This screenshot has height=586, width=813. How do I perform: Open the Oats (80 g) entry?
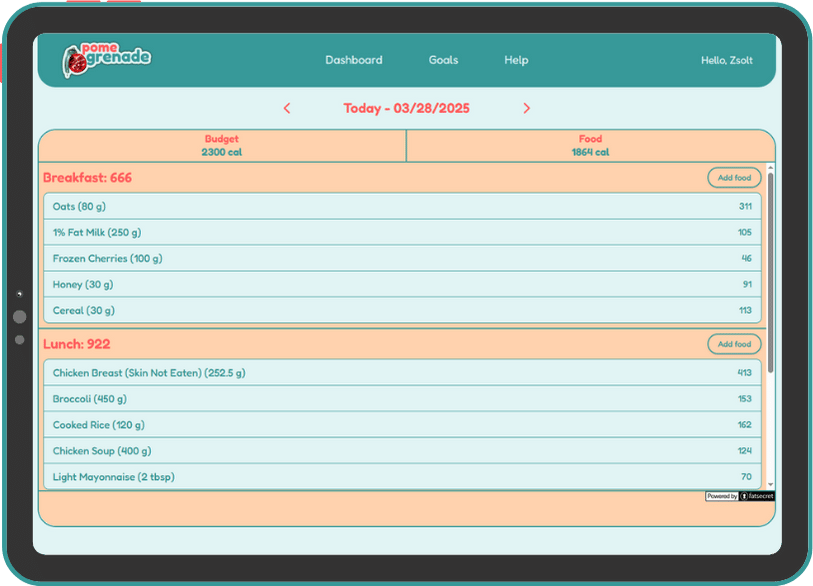pos(402,206)
